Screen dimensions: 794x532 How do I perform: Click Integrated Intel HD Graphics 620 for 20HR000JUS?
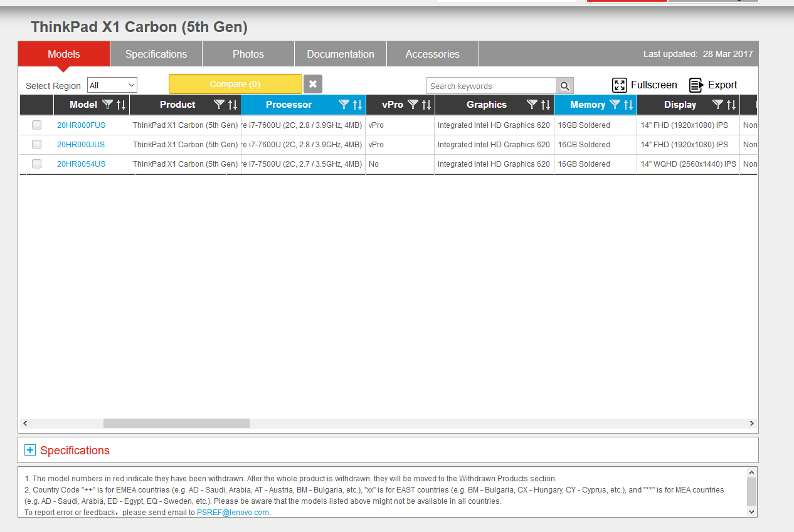(x=494, y=144)
